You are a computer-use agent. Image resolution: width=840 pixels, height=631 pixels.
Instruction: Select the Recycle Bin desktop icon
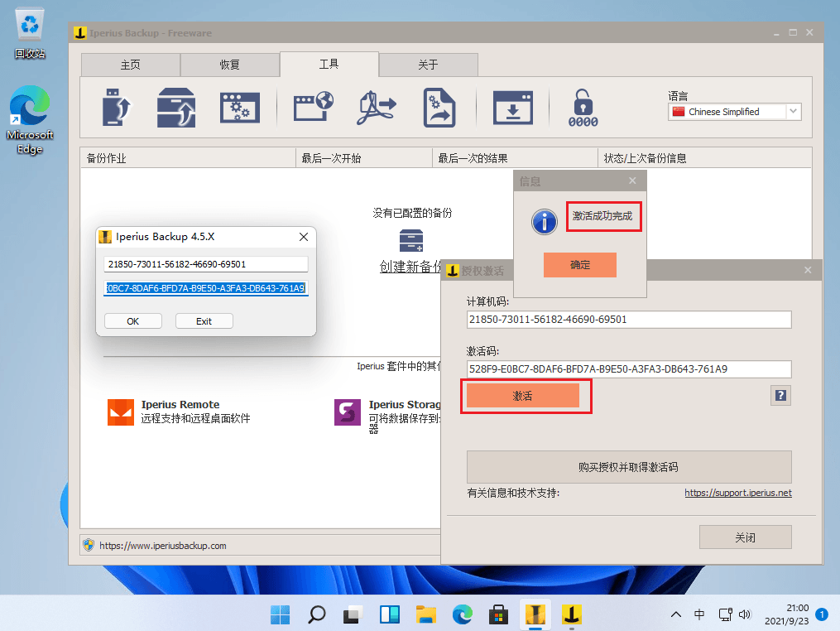(x=30, y=33)
